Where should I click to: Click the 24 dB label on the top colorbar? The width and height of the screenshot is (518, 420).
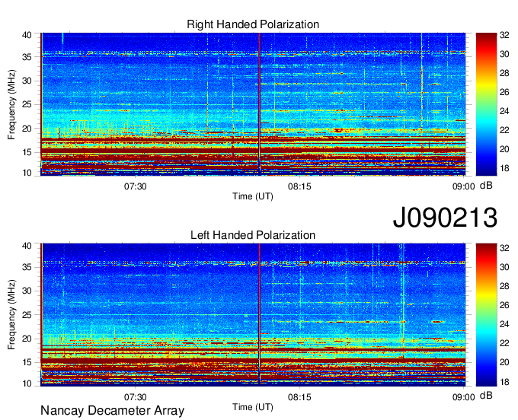point(504,111)
